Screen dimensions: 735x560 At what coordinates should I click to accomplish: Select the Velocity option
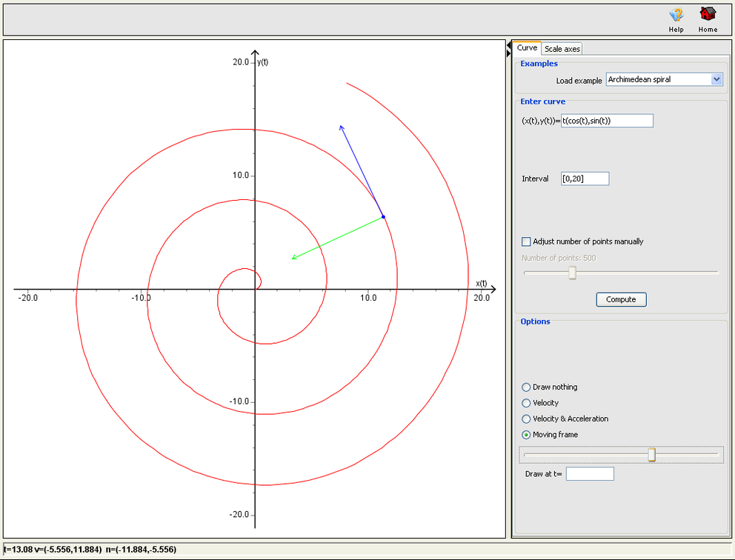pyautogui.click(x=526, y=403)
